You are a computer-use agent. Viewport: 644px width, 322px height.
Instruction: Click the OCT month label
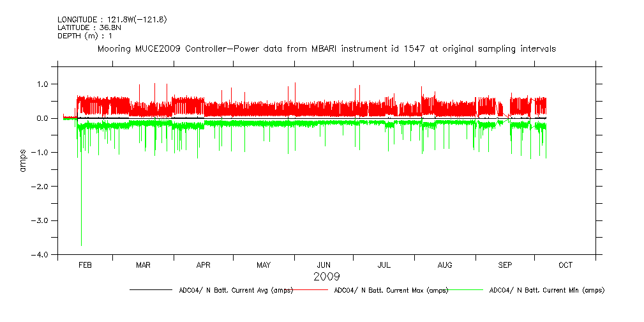tap(565, 264)
